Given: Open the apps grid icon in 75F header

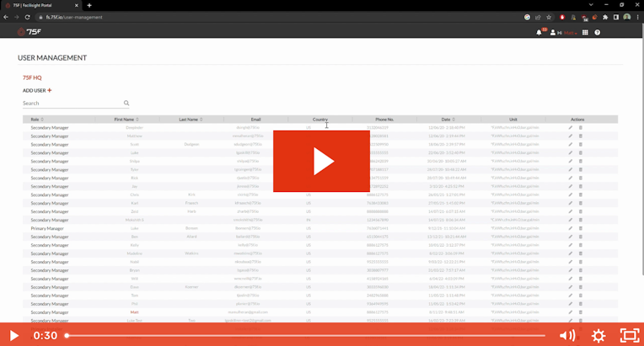Looking at the screenshot, I should coord(585,32).
